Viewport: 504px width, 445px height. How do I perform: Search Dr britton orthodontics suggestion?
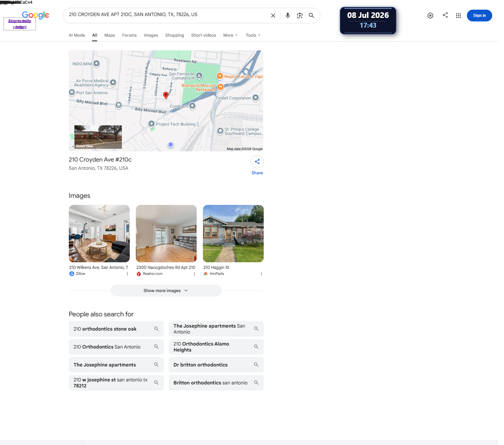coord(216,365)
